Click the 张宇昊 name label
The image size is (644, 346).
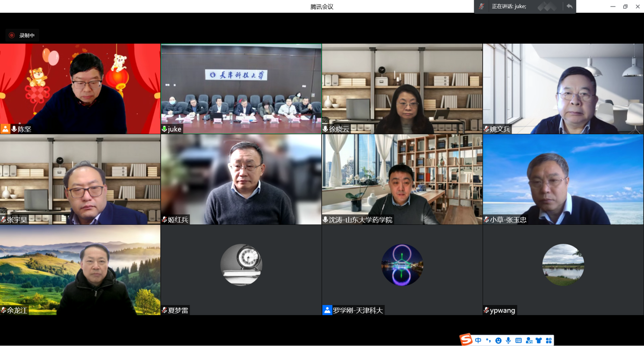tap(17, 220)
